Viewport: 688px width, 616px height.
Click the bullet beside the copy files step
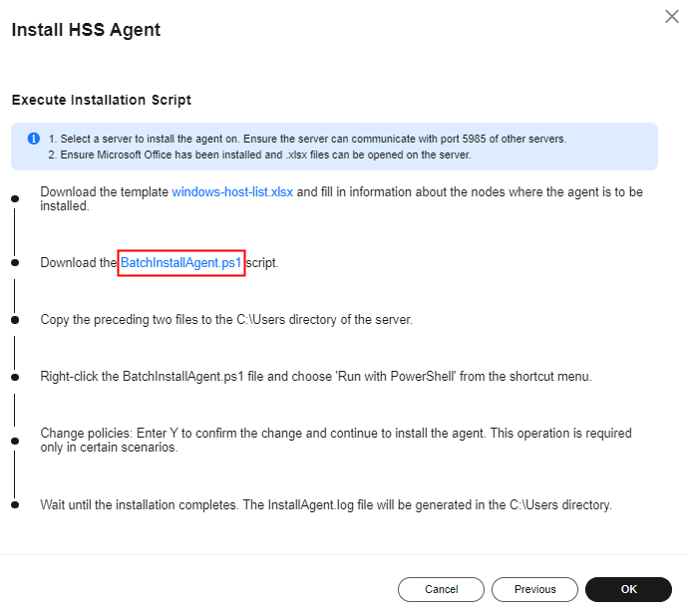(x=15, y=320)
